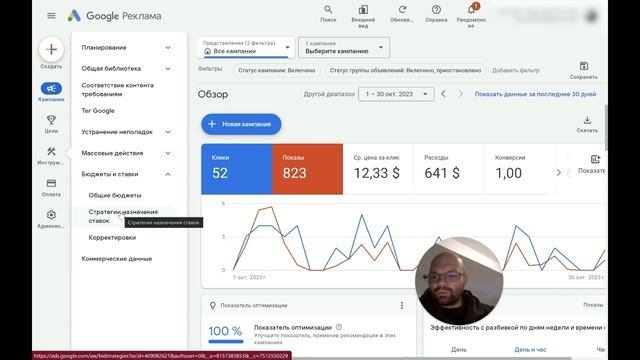
Task: Open Billing (Оплата) card icon
Action: click(x=51, y=187)
